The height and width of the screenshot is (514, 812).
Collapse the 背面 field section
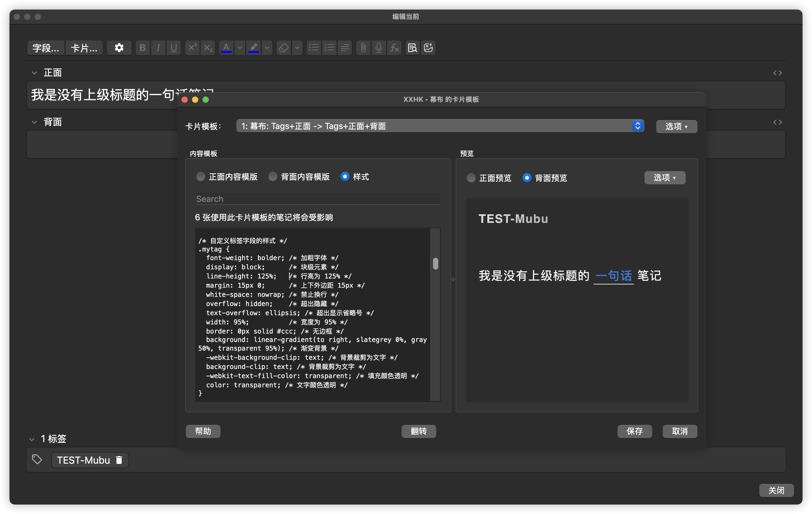point(34,122)
